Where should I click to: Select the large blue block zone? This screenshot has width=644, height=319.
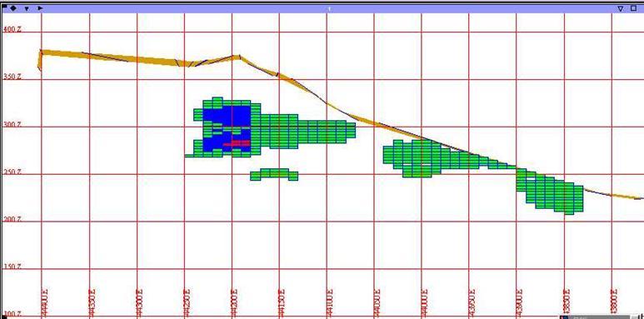227,128
